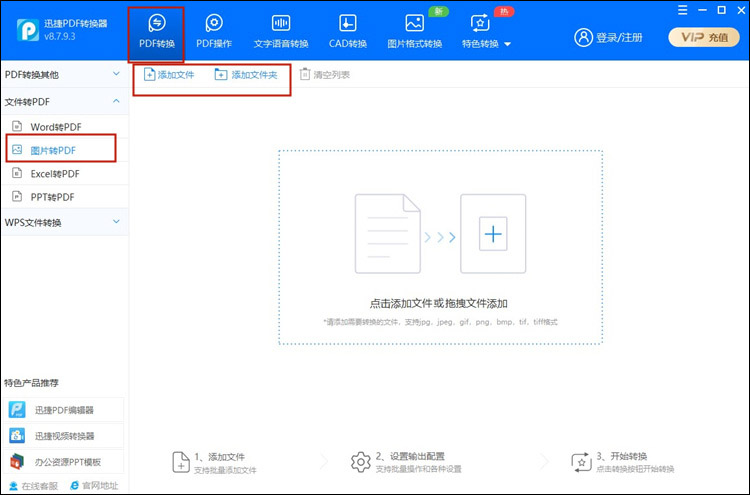Click the VIP 充值 button
This screenshot has height=495, width=750.
(704, 37)
